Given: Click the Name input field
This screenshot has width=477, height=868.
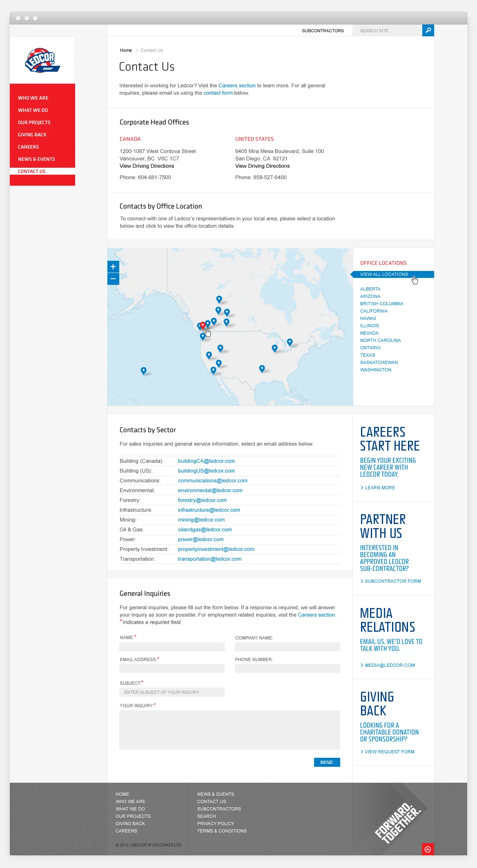Looking at the screenshot, I should pos(172,647).
